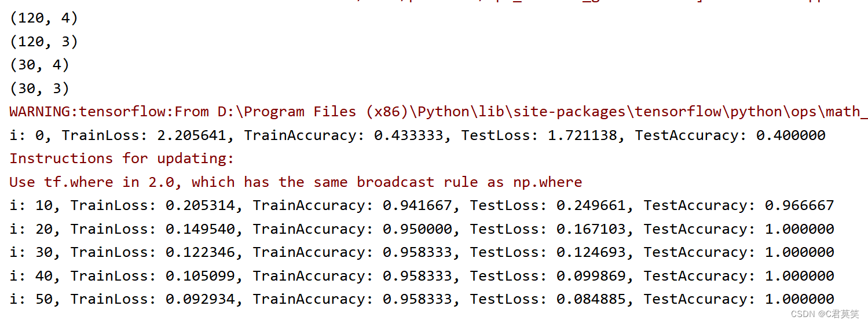The image size is (868, 324).
Task: Click TestLoss value 0.084885
Action: point(591,299)
